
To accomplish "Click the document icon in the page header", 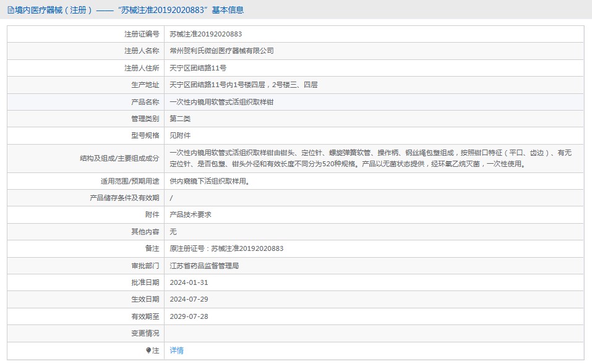I will [x=11, y=10].
